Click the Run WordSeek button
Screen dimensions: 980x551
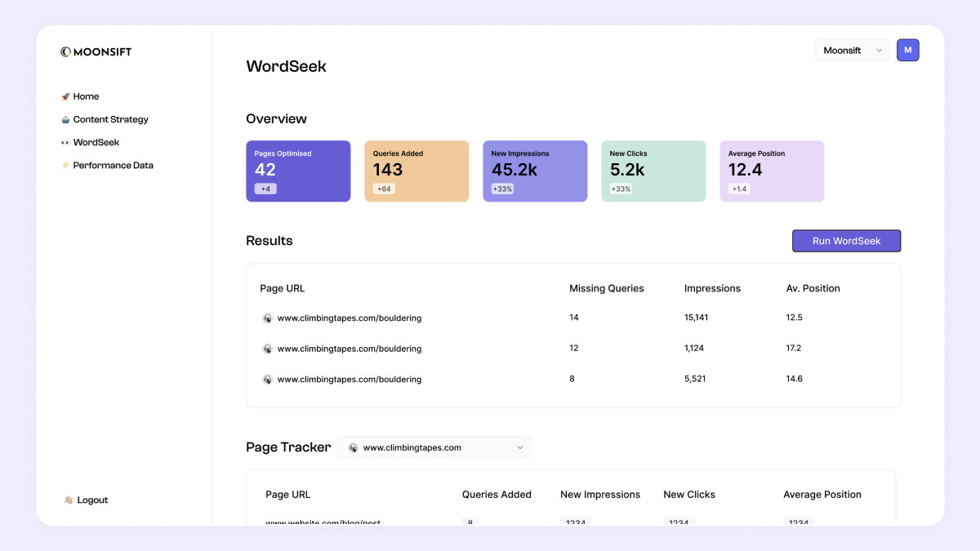pos(847,241)
